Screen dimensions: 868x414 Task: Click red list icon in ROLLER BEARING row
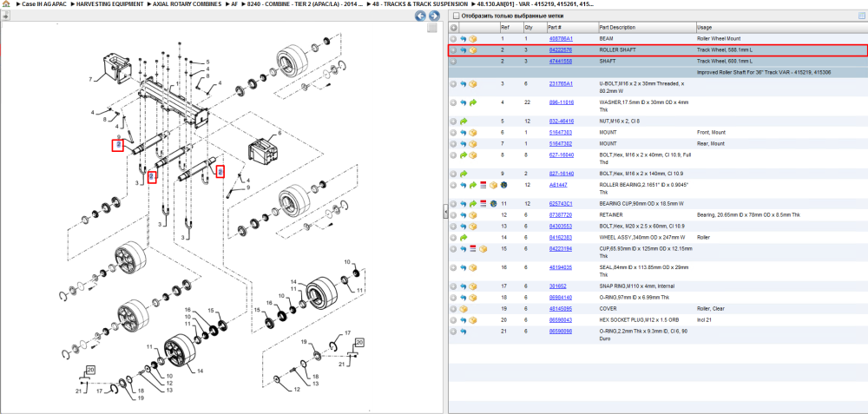coord(483,185)
